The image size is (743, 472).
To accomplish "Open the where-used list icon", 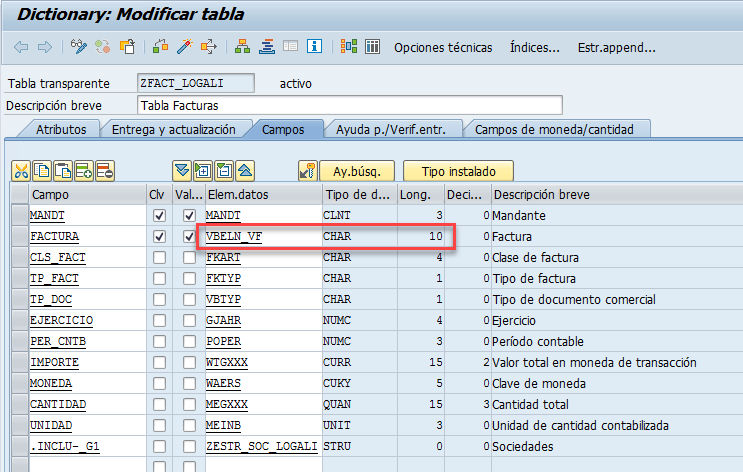I will [208, 46].
